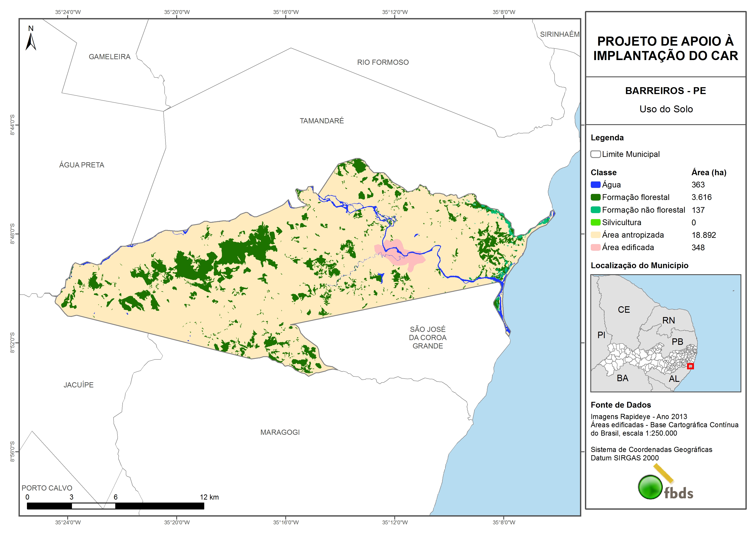
Task: Click the bright green Silvicultura swatch
Action: pos(595,222)
